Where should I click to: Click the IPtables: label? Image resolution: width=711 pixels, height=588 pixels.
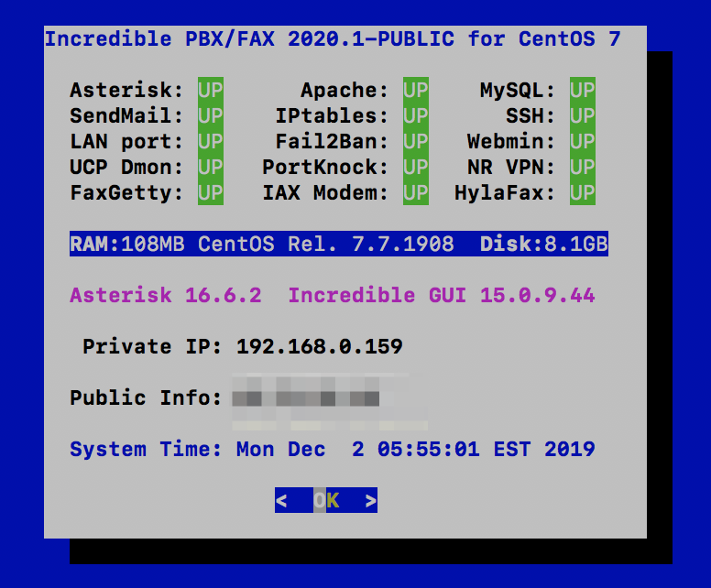332,115
